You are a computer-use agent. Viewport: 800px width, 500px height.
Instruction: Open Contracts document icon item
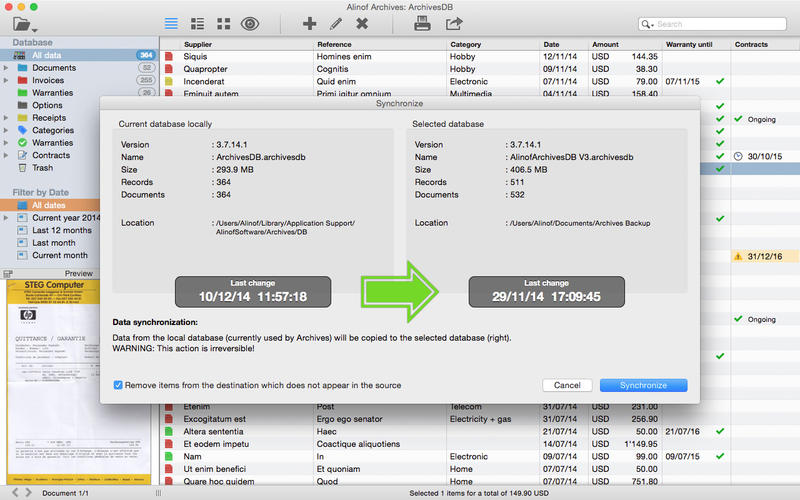click(x=22, y=155)
